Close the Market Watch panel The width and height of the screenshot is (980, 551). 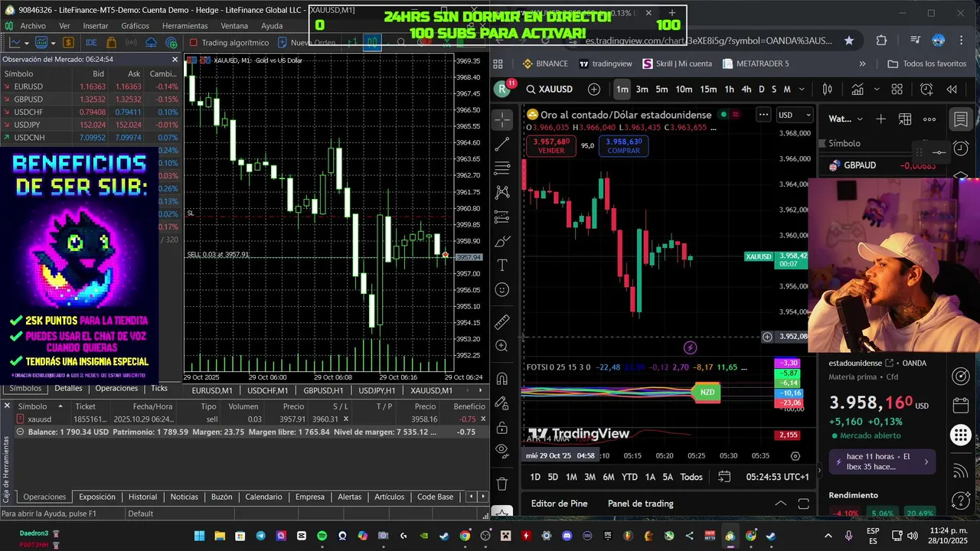point(175,59)
